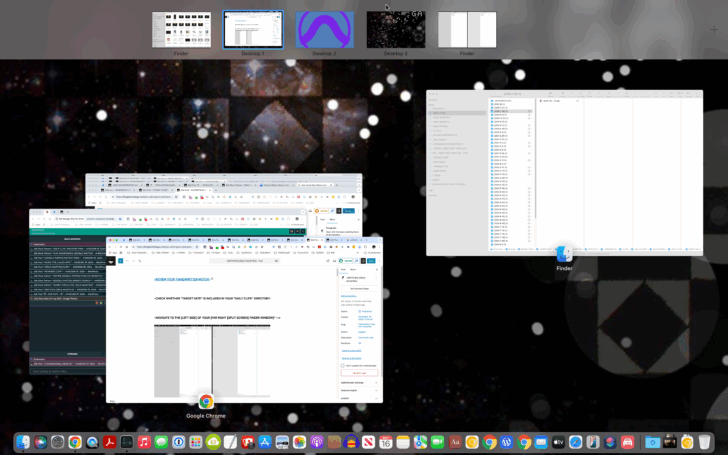Open the Calendar dock icon
The height and width of the screenshot is (455, 728).
coord(385,442)
